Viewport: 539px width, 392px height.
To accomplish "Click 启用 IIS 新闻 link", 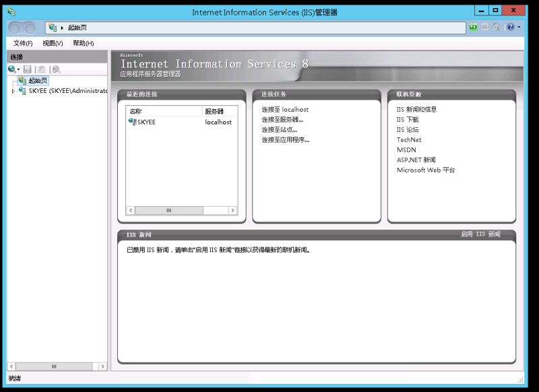I will point(480,234).
